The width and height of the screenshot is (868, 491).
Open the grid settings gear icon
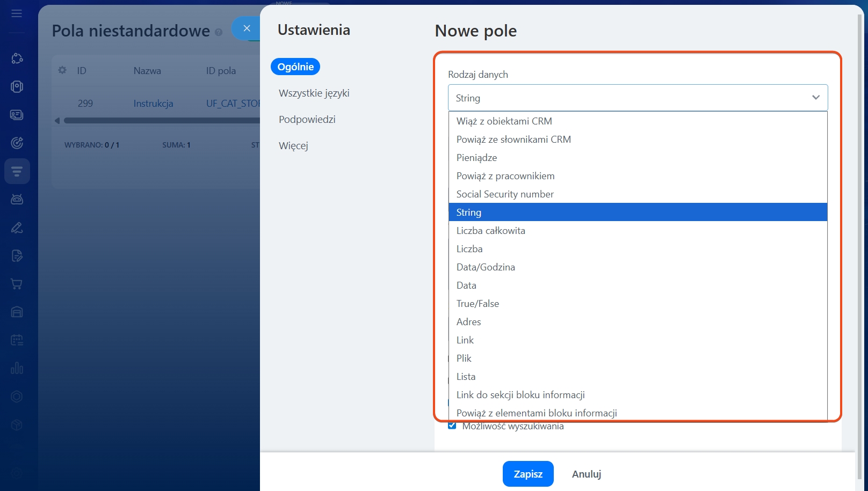[x=62, y=70]
